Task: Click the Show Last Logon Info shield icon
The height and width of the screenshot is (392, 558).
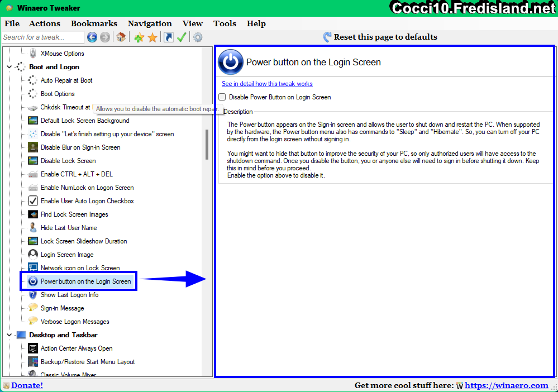Action: pyautogui.click(x=33, y=294)
